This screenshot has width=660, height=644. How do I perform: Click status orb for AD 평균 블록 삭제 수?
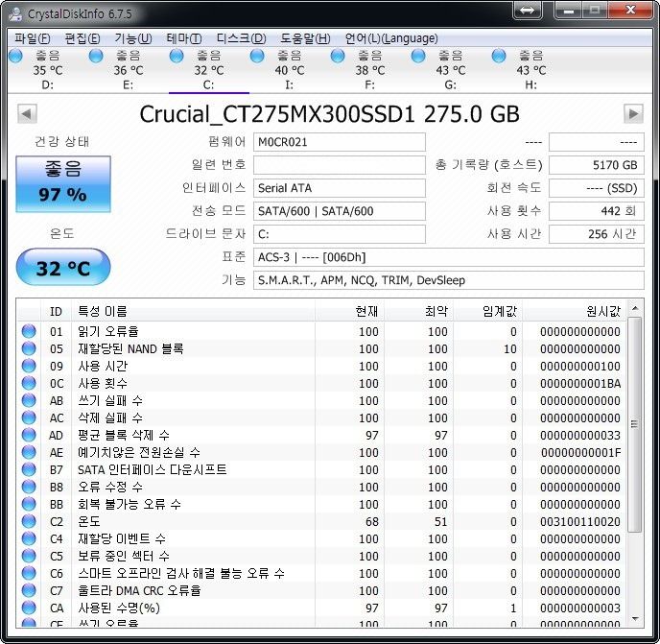point(29,435)
